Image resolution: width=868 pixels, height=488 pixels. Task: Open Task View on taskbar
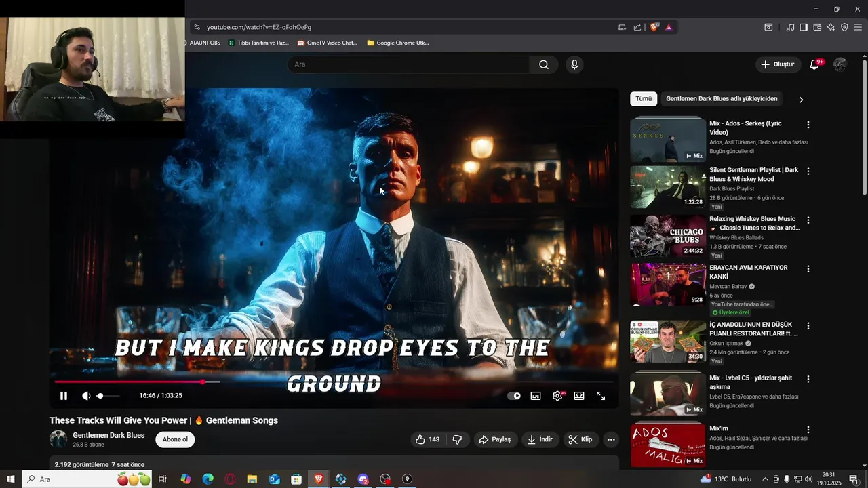point(163,479)
